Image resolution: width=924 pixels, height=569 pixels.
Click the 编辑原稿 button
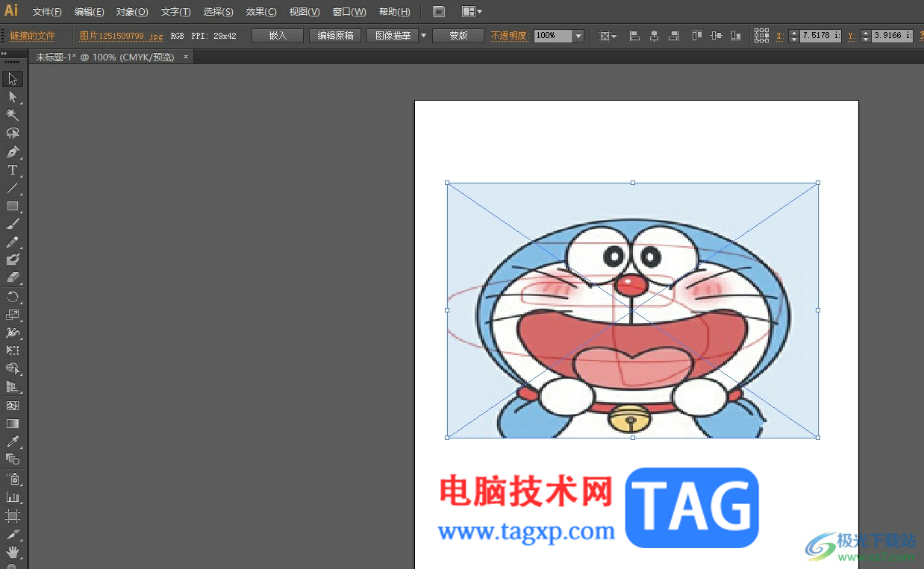coord(335,36)
